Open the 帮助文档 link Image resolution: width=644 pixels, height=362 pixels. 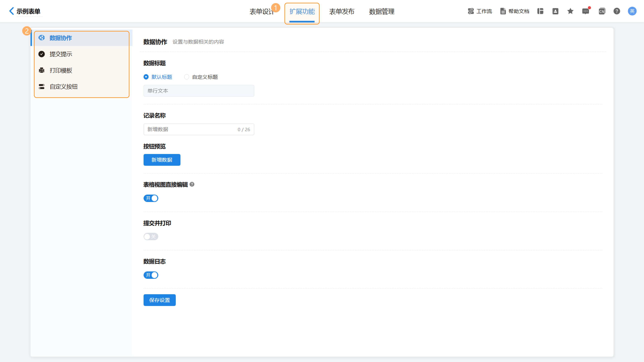pos(515,11)
